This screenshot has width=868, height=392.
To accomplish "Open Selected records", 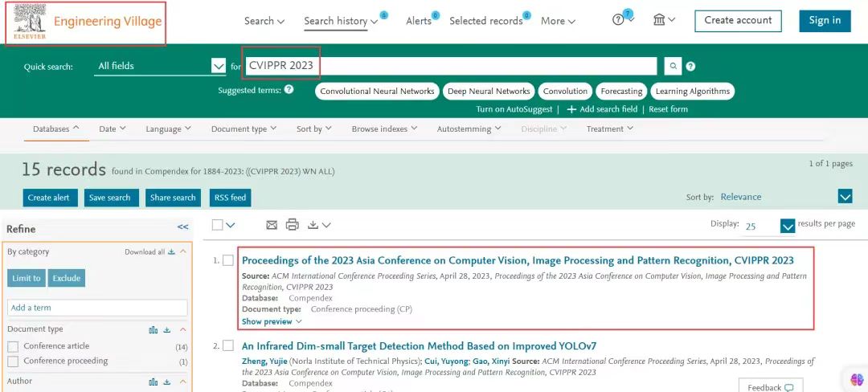I will click(486, 21).
